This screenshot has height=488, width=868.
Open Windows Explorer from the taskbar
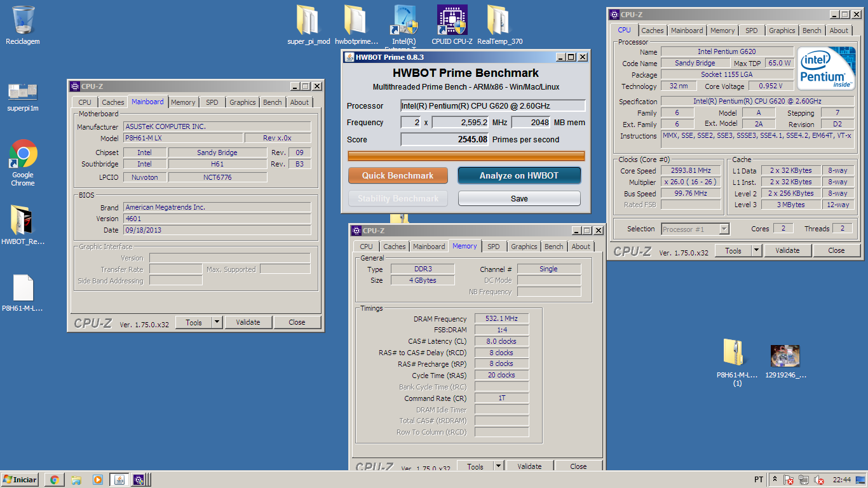click(76, 480)
